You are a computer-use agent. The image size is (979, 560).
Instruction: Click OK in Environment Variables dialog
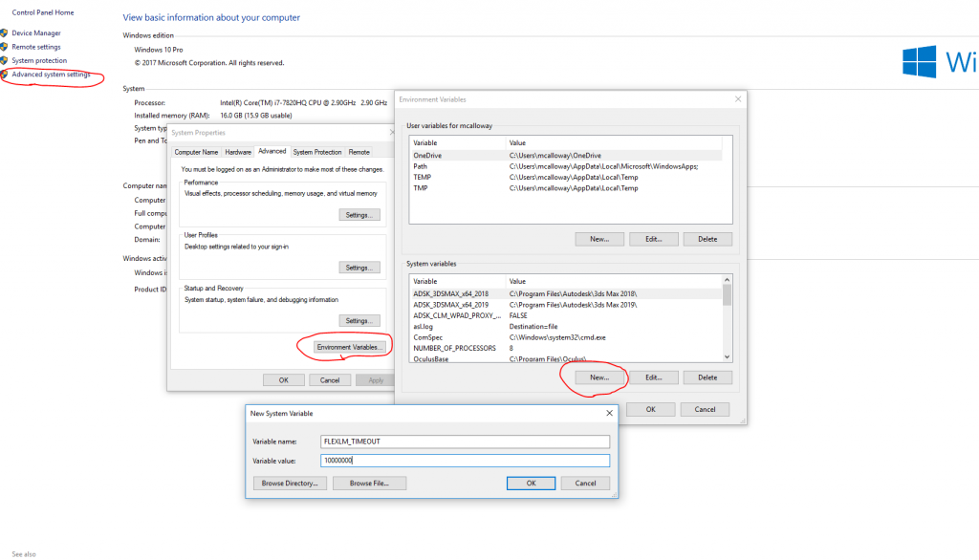click(650, 410)
